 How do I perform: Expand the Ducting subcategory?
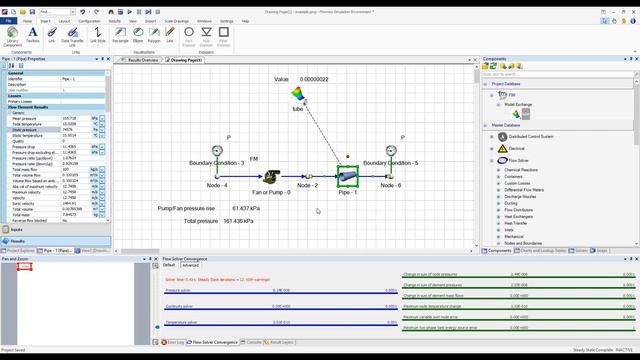click(498, 203)
